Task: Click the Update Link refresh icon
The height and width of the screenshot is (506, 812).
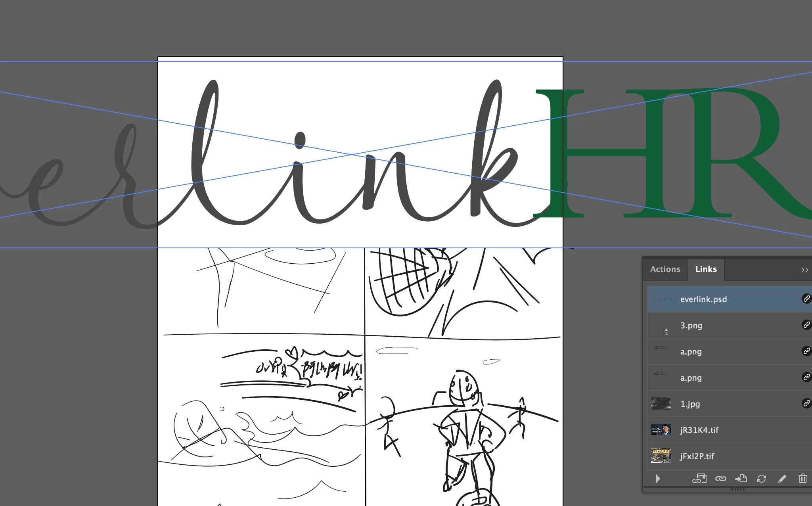Action: (761, 479)
